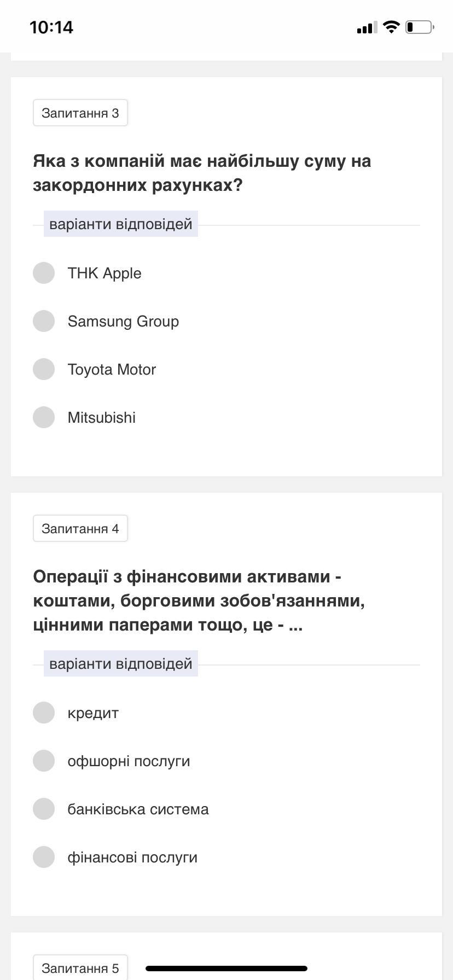
Task: Tap question 3 варіанти відповідей header
Action: coord(121,224)
